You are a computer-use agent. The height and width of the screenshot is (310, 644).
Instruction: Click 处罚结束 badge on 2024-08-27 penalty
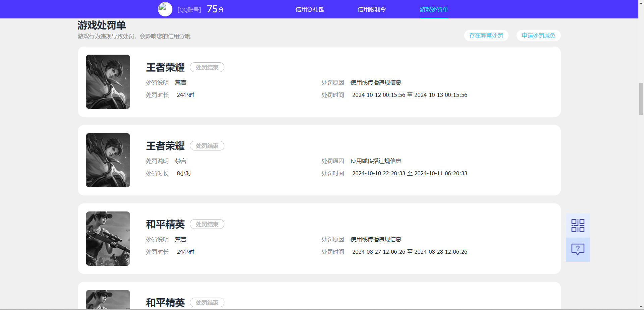(x=207, y=224)
